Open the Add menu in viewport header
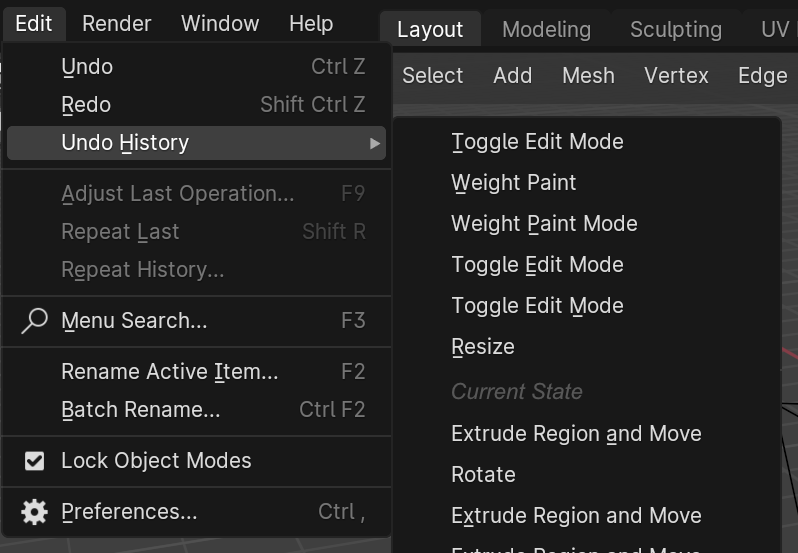 [512, 76]
